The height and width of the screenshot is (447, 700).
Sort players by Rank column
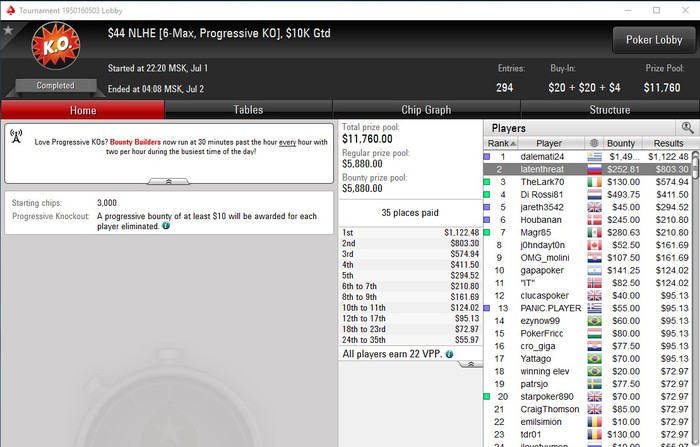[x=502, y=143]
